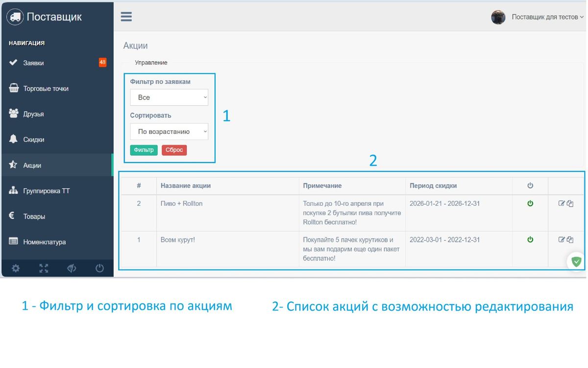
Task: Click the people icon next to Друзья
Action: [x=14, y=114]
